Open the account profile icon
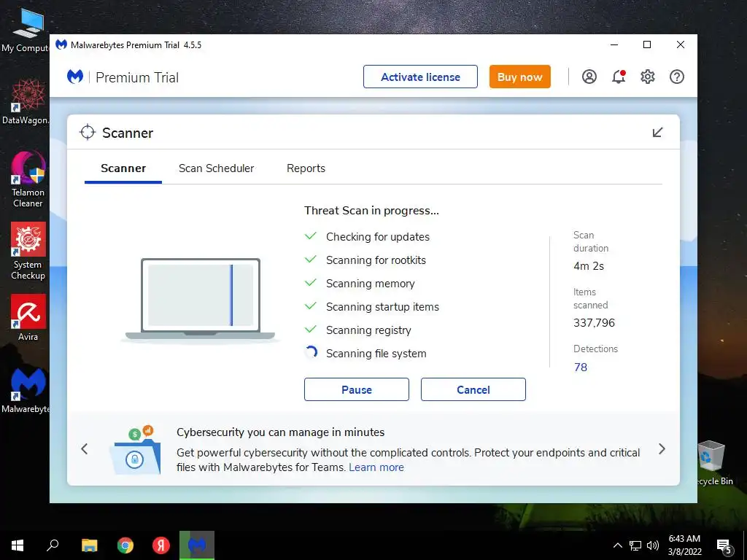Image resolution: width=747 pixels, height=560 pixels. click(589, 77)
